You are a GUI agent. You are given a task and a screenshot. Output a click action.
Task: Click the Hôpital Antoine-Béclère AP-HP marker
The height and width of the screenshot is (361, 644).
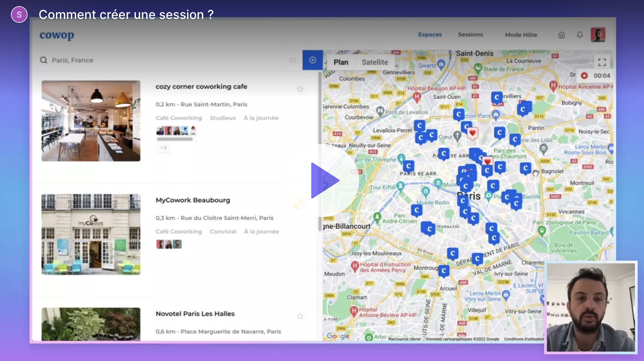(354, 311)
